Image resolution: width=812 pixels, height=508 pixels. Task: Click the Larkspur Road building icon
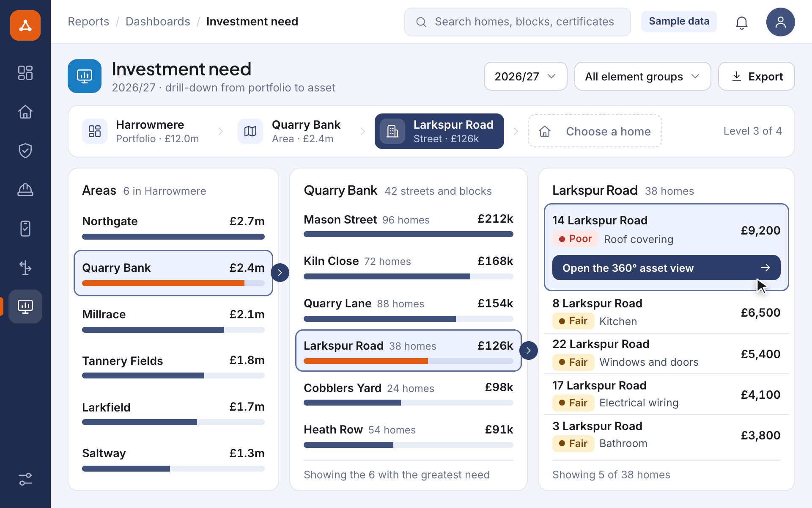click(x=392, y=131)
